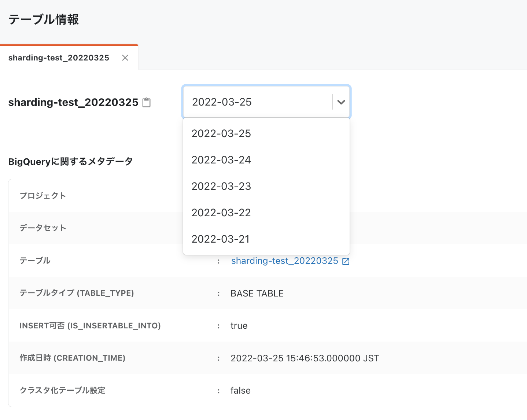Close the sharding-test_20220325 tab
The image size is (527, 420).
125,58
